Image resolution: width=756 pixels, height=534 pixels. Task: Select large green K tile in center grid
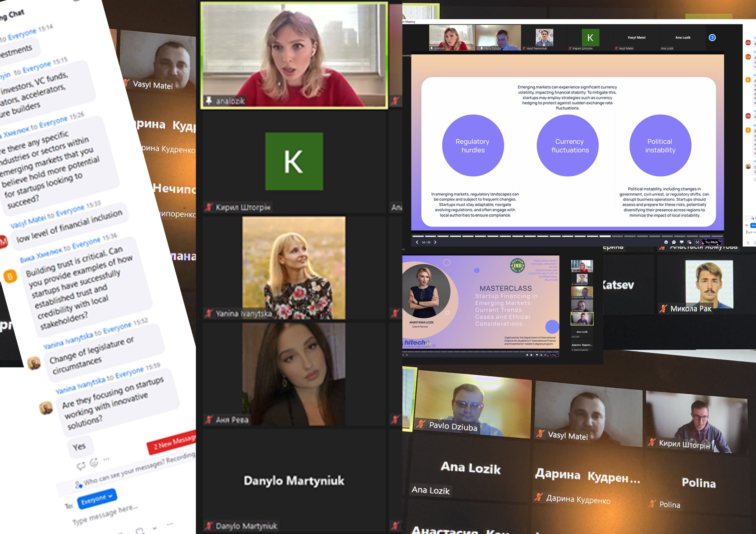(294, 161)
